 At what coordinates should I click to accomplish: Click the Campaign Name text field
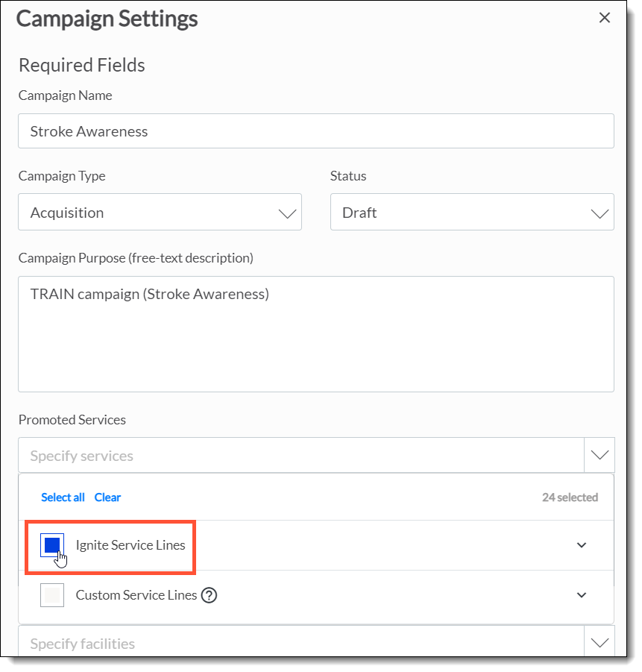tap(315, 131)
